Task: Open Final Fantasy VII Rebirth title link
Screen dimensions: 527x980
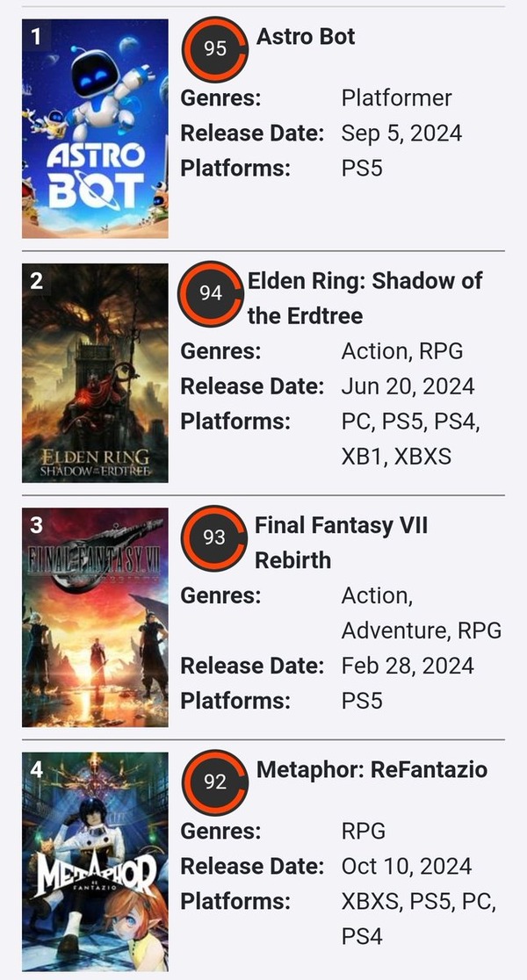Action: click(x=341, y=542)
